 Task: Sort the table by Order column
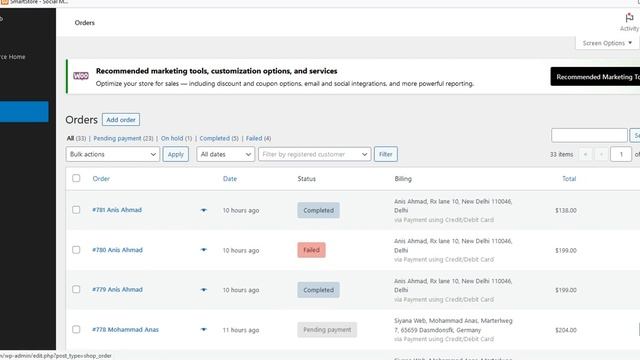(x=101, y=179)
